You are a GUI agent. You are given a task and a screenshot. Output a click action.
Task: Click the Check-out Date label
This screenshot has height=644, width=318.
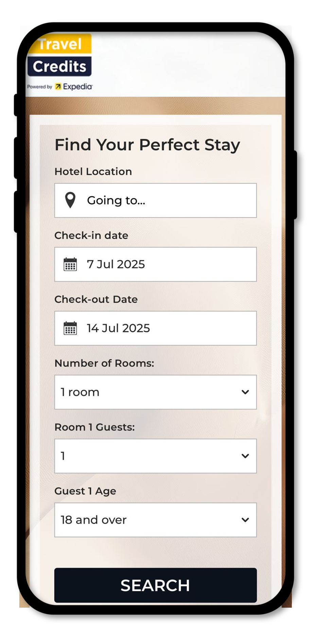pyautogui.click(x=96, y=299)
